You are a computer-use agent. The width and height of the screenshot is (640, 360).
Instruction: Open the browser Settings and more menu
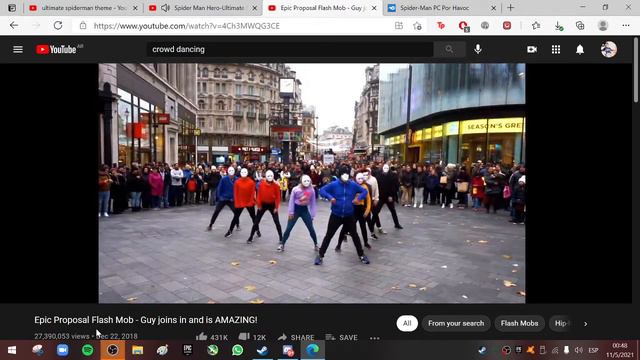[626, 26]
